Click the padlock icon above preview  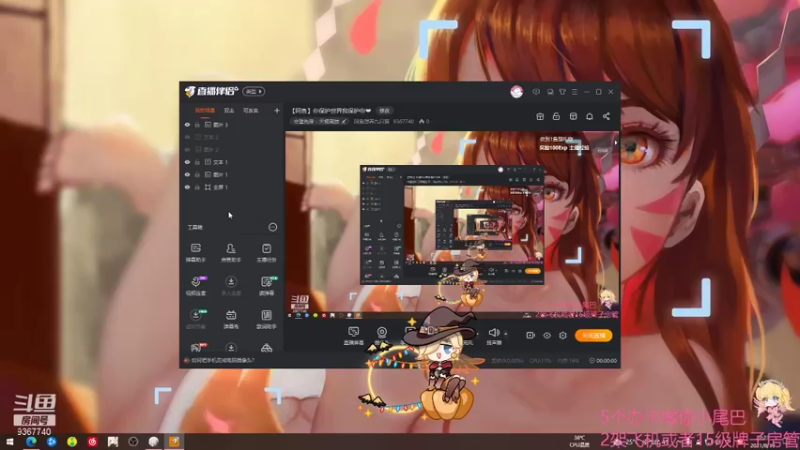click(556, 116)
